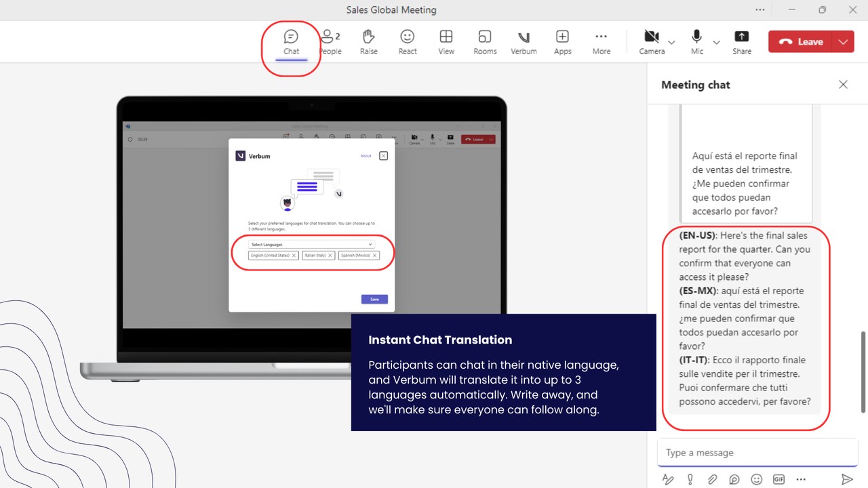This screenshot has height=488, width=868.
Task: Open breakout Rooms
Action: click(x=485, y=41)
